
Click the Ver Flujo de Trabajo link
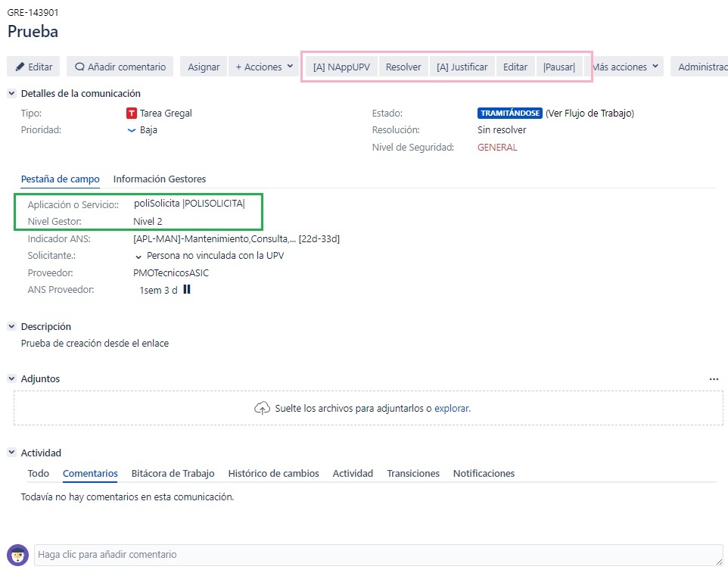590,114
